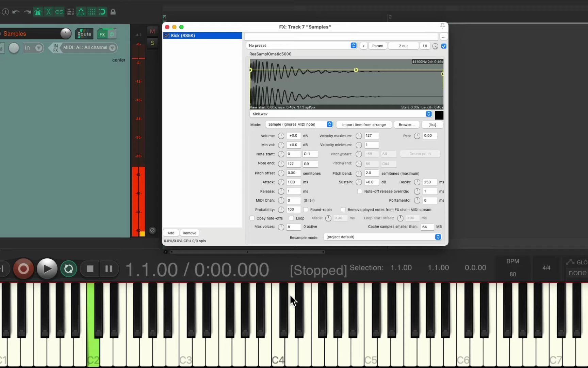The height and width of the screenshot is (368, 588).
Task: Click the 4/4 time signature
Action: point(546,268)
